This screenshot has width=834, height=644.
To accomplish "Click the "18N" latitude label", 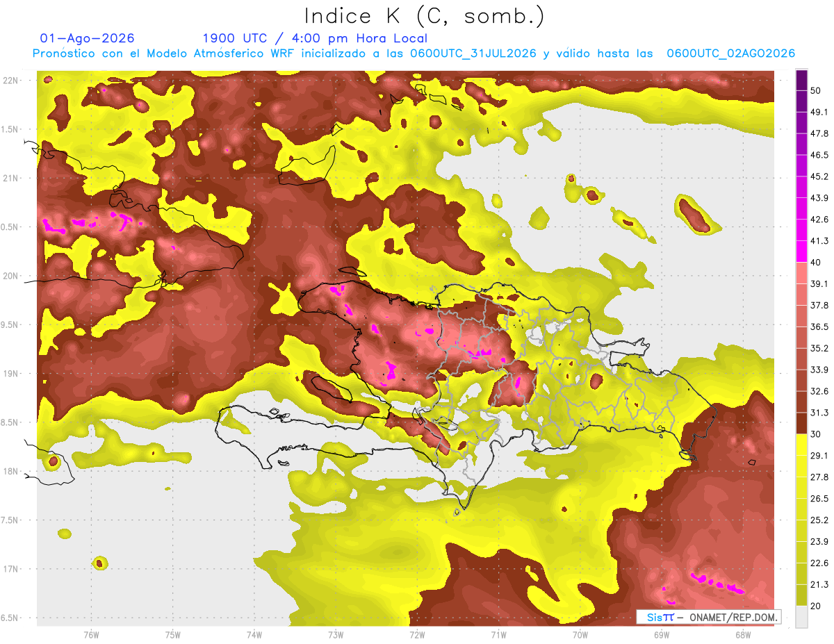I will tap(10, 471).
